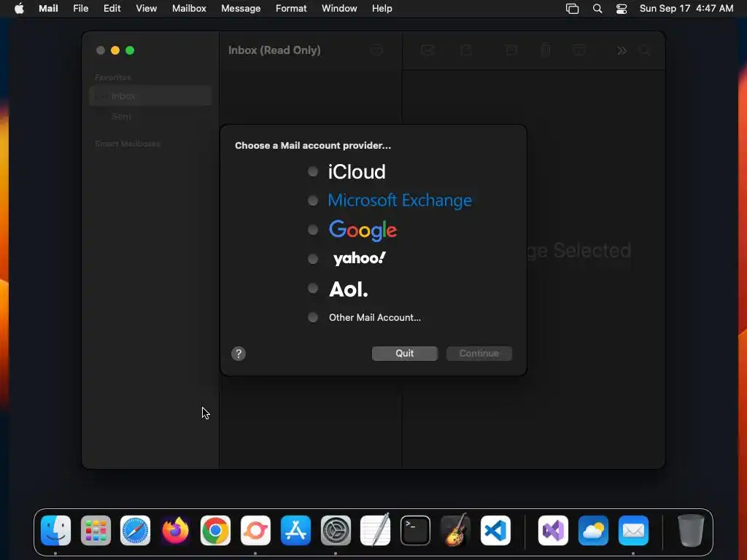Open Visual Studio Code from the Dock
This screenshot has width=747, height=560.
pyautogui.click(x=495, y=531)
